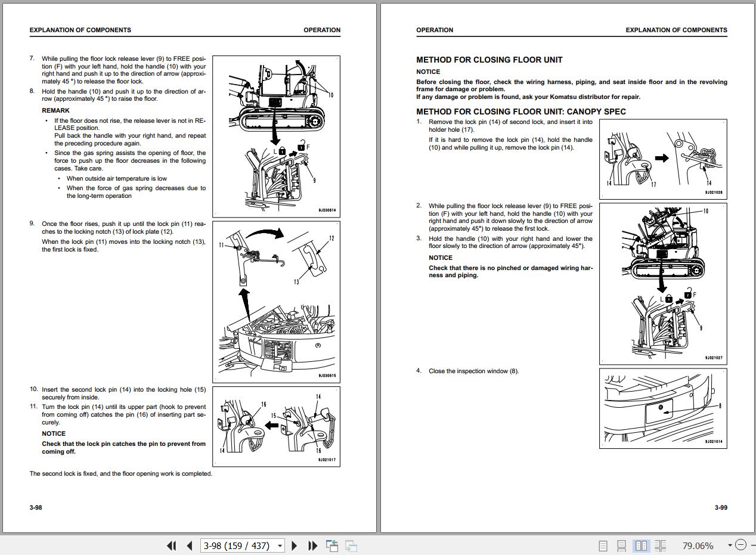Click the holder hole figure 9JD21026
The image size is (756, 555).
[663, 159]
